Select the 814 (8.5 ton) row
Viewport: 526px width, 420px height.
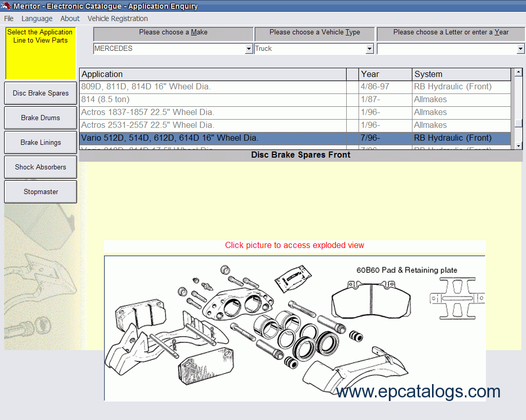click(x=295, y=100)
